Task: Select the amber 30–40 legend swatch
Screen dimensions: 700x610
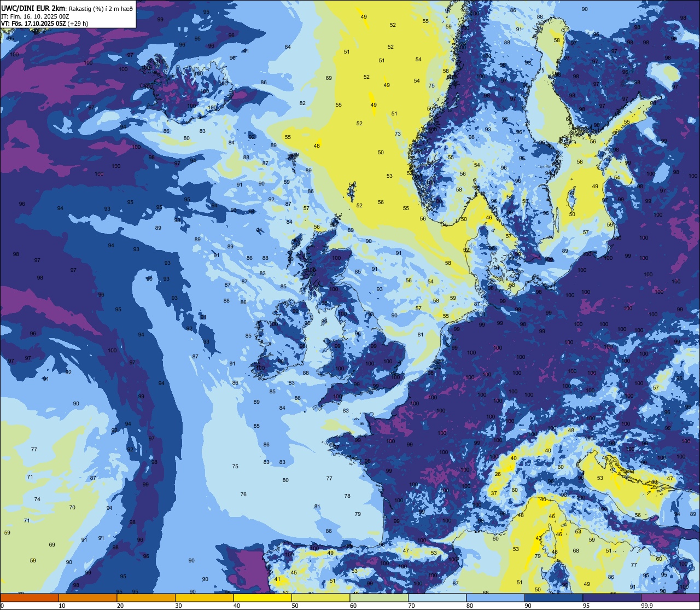Action: click(x=204, y=598)
